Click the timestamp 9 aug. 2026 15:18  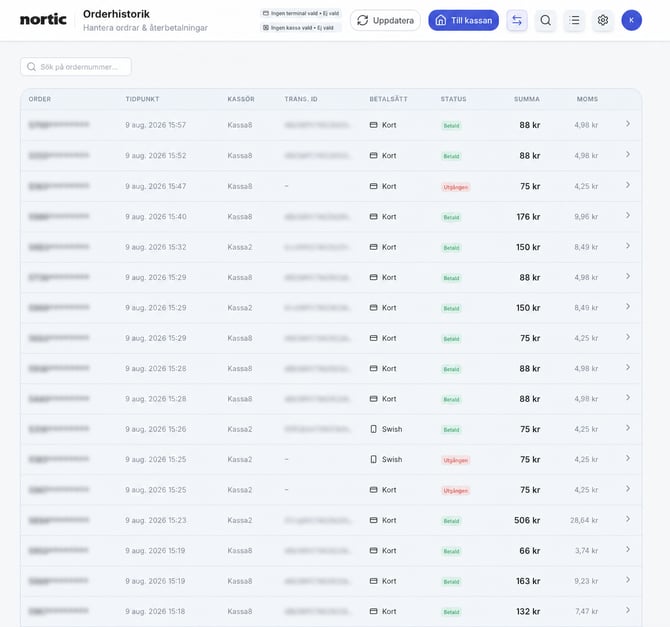point(155,611)
